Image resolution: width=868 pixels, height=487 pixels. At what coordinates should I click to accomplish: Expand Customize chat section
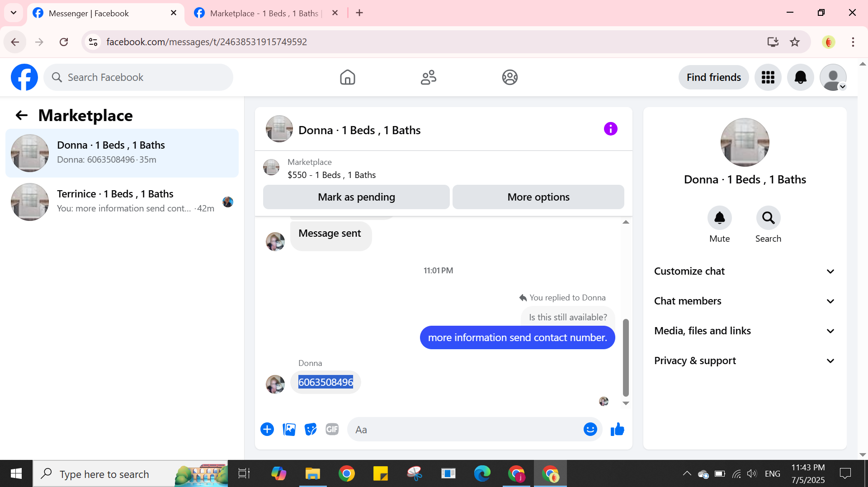tap(745, 271)
